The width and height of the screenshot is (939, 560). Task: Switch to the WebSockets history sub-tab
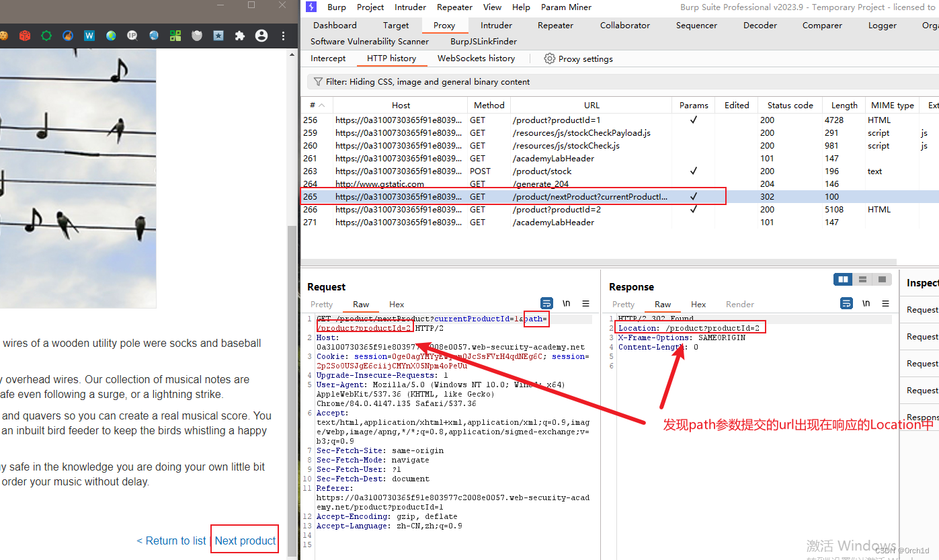coord(476,58)
